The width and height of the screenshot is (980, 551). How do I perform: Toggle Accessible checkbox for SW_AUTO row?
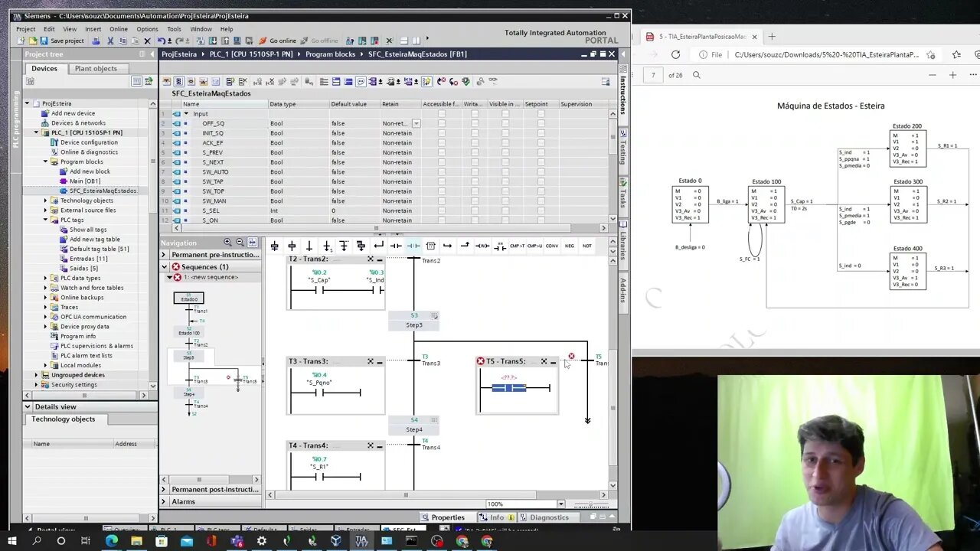tap(441, 171)
